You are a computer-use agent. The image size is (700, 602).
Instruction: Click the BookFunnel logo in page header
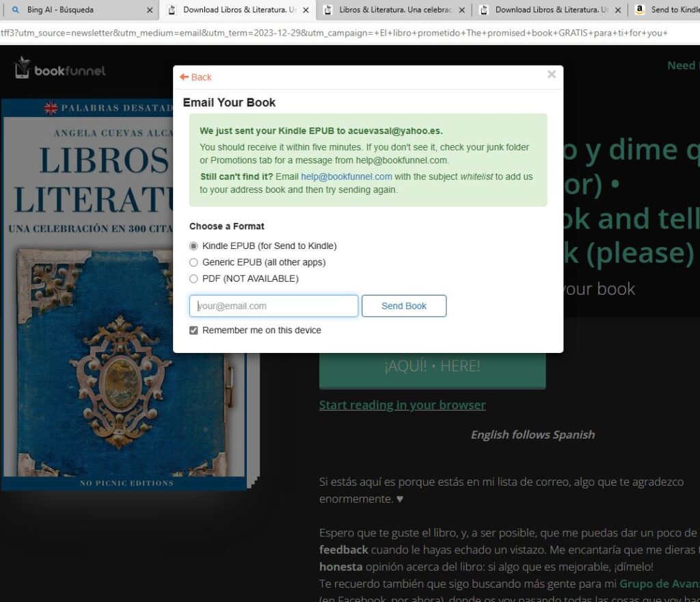(x=60, y=68)
